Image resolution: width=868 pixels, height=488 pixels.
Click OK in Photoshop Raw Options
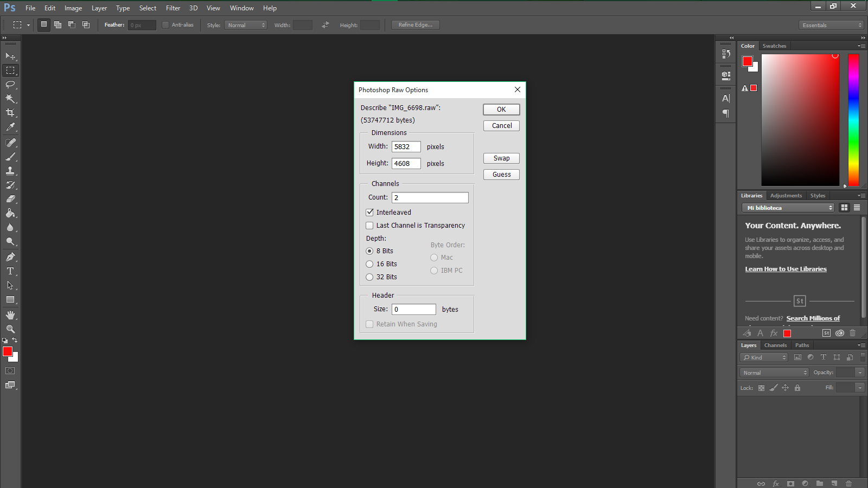pyautogui.click(x=501, y=110)
